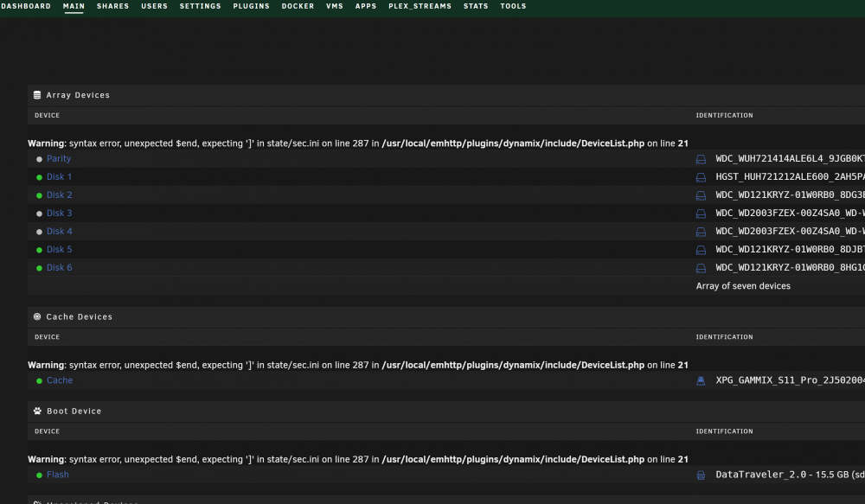865x504 pixels.
Task: Click the Disk 6 green status dot
Action: (39, 269)
